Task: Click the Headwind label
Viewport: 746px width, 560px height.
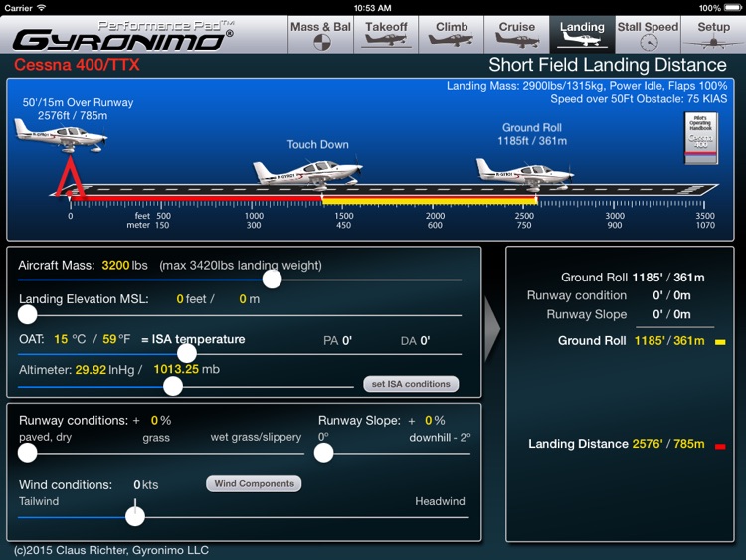Action: coord(440,501)
